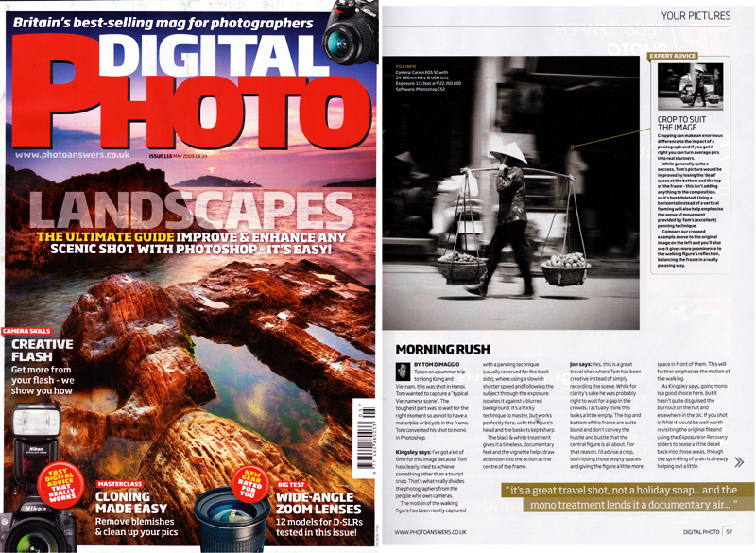The image size is (756, 553).
Task: Select the "WIDE-ANGLE ZOOM LENSES" heading
Action: coord(318,503)
